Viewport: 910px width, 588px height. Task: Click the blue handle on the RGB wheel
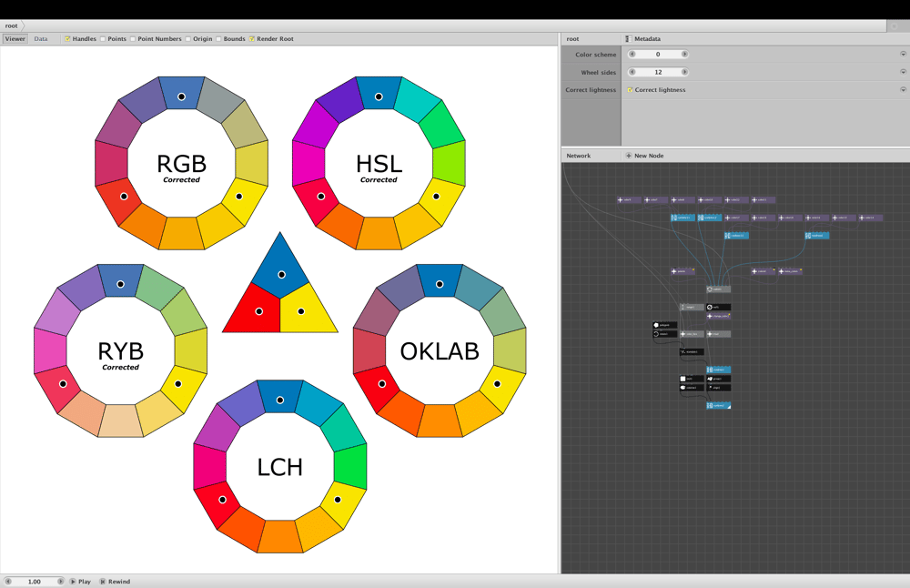[x=182, y=96]
